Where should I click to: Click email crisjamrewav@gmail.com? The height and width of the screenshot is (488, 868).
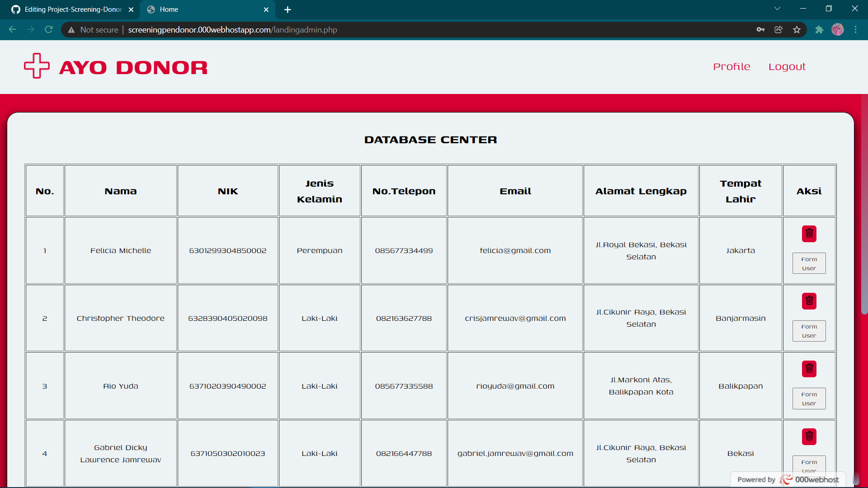515,318
